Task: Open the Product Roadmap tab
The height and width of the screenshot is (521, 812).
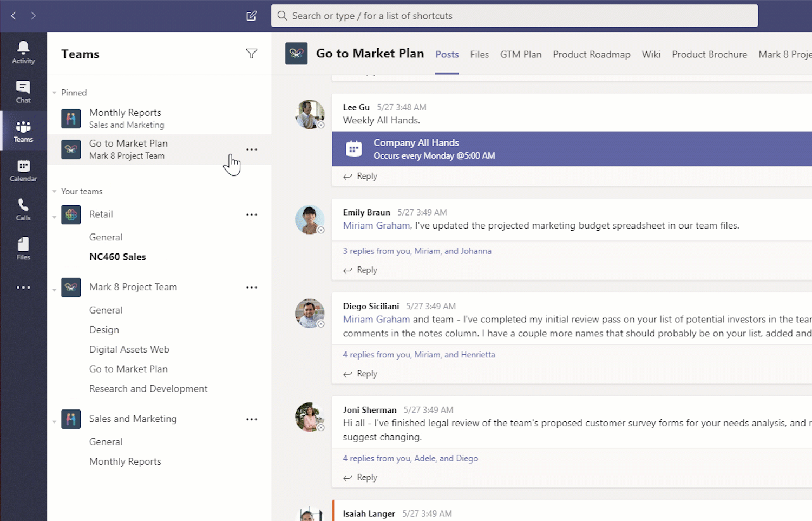Action: [x=592, y=54]
